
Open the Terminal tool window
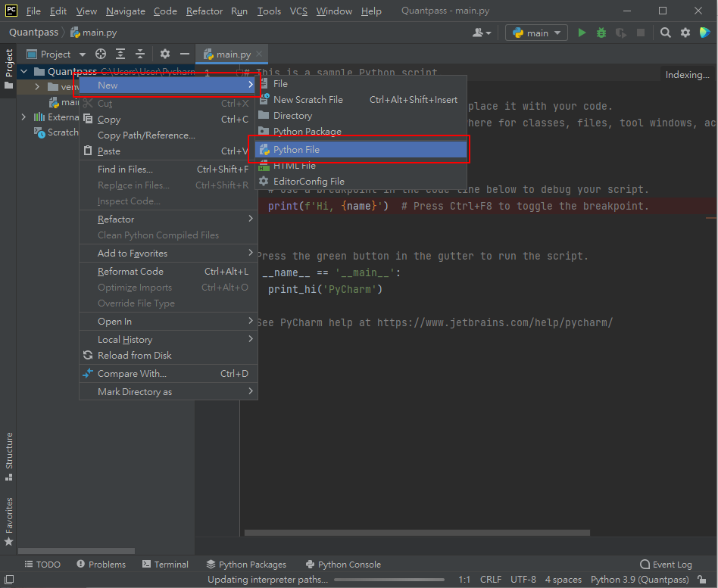click(x=165, y=565)
